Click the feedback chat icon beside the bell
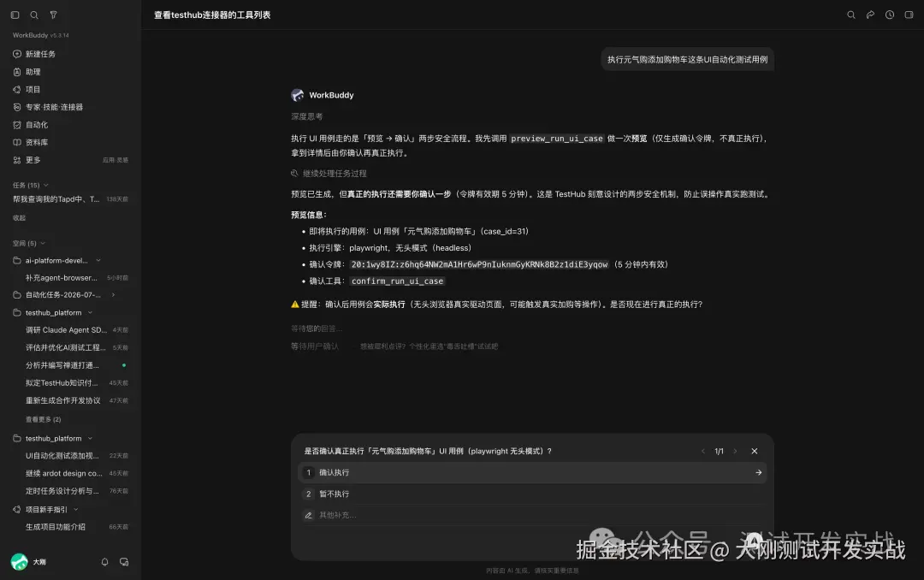Screen dimensions: 924x580 tap(124, 562)
